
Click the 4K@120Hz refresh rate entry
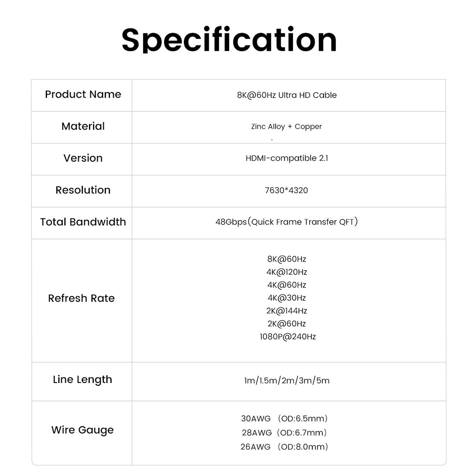click(x=287, y=272)
